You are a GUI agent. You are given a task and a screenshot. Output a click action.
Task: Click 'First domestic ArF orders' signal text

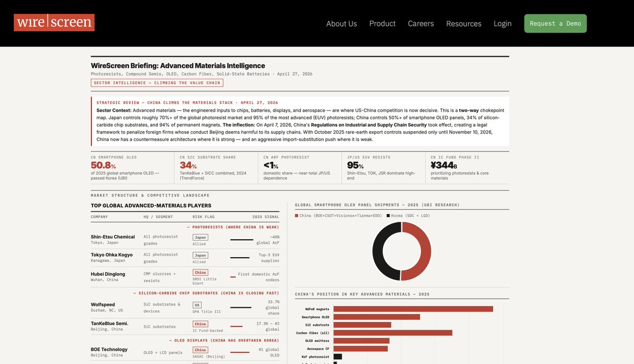(x=258, y=277)
